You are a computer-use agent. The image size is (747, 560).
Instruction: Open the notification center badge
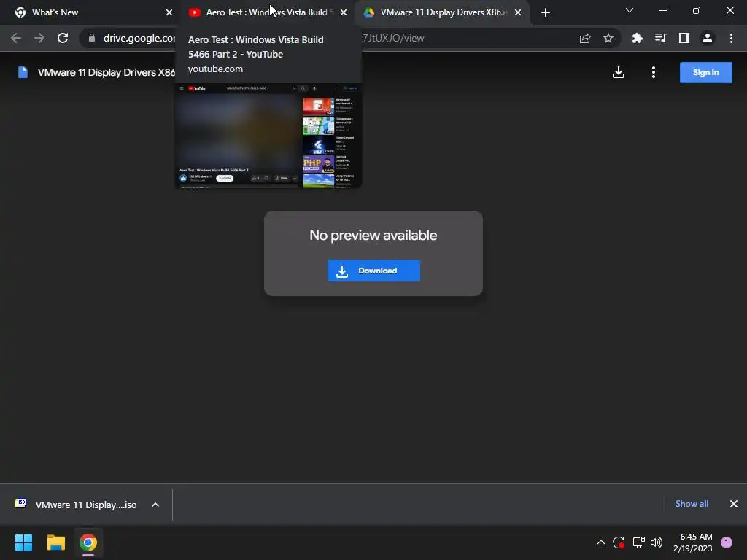tap(727, 542)
